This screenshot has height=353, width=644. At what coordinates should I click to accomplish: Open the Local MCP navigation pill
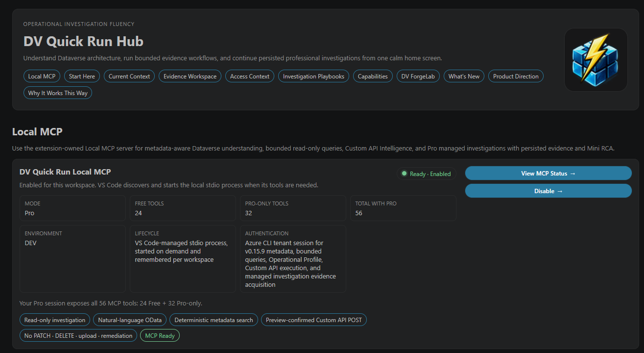pos(42,76)
